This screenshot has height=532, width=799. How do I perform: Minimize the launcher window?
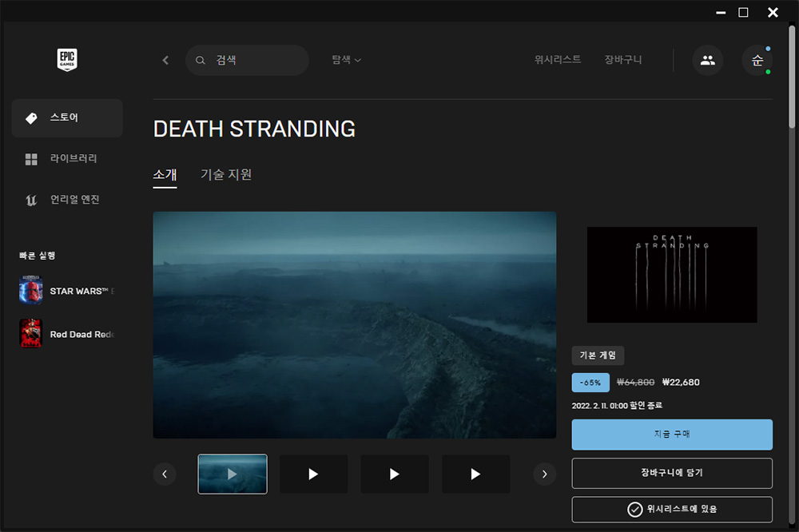click(721, 12)
